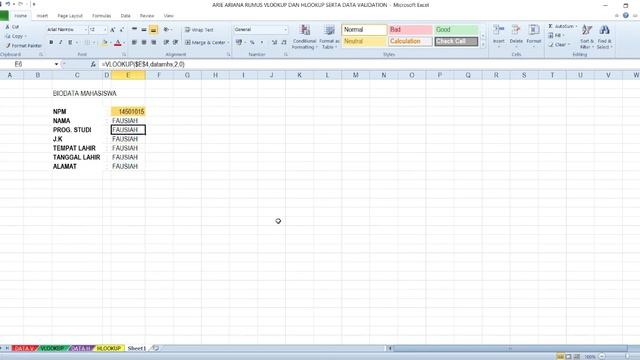Expand the Name Box dropdown arrow

tap(56, 64)
